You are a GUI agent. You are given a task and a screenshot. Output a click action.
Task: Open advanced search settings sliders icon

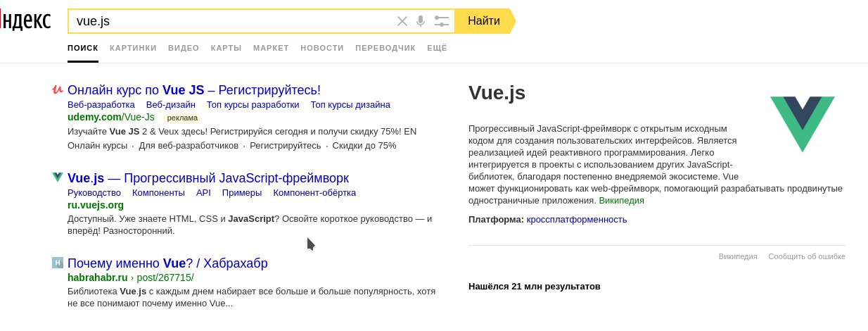point(442,21)
